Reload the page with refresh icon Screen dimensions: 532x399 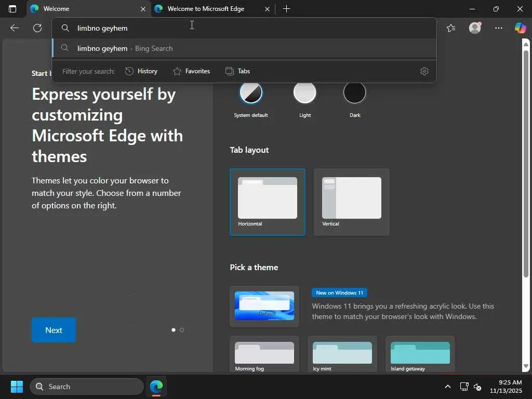(x=37, y=28)
